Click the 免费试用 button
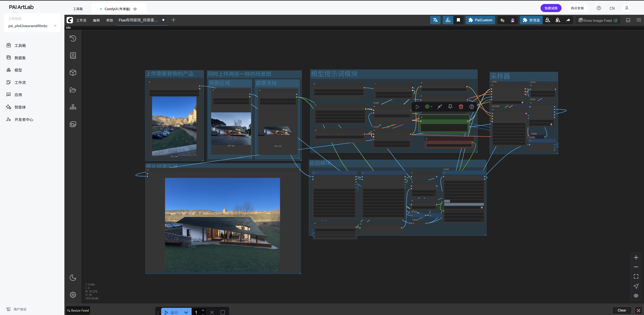Image resolution: width=644 pixels, height=315 pixels. click(551, 8)
